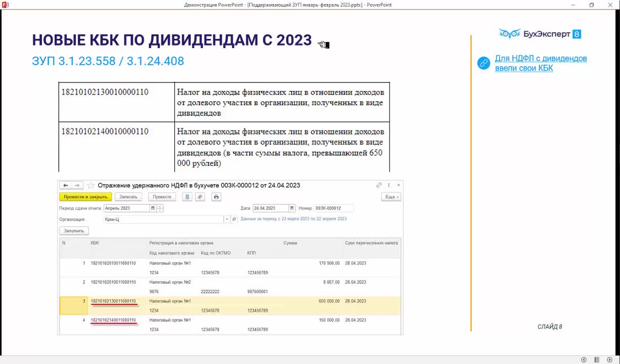Open the document report icon beside Провести
This screenshot has height=364, width=620.
(x=187, y=197)
